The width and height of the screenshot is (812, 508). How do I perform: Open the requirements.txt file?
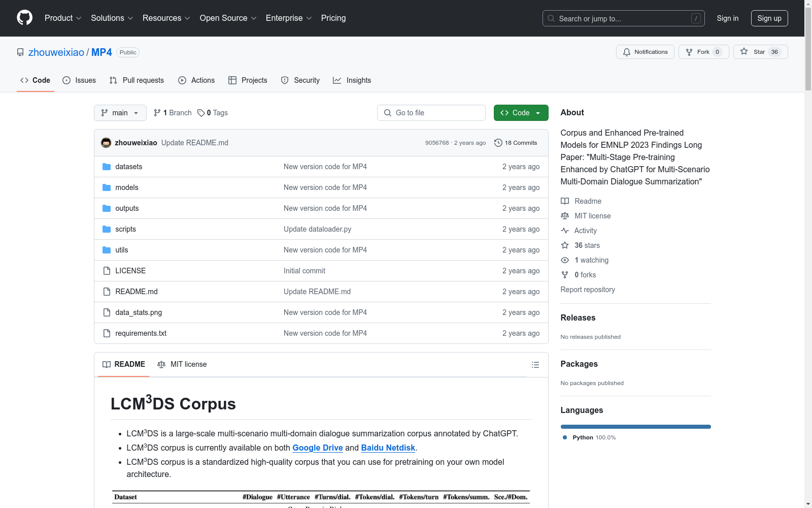[141, 333]
